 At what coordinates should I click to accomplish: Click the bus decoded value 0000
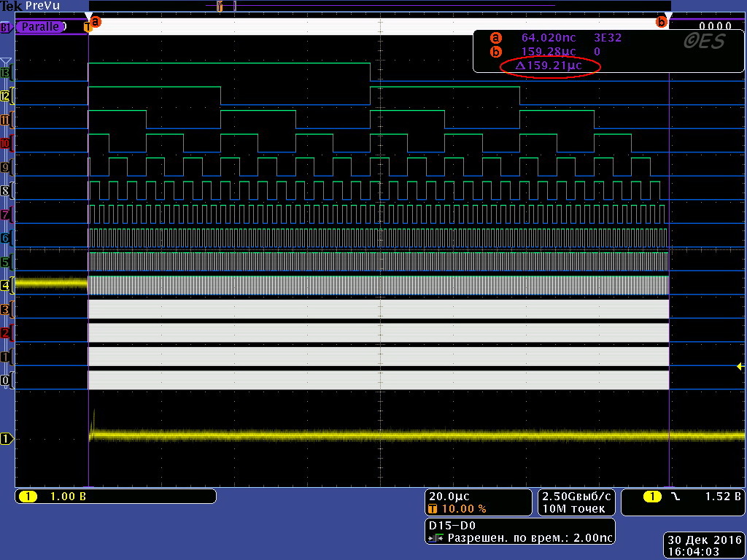[x=715, y=26]
